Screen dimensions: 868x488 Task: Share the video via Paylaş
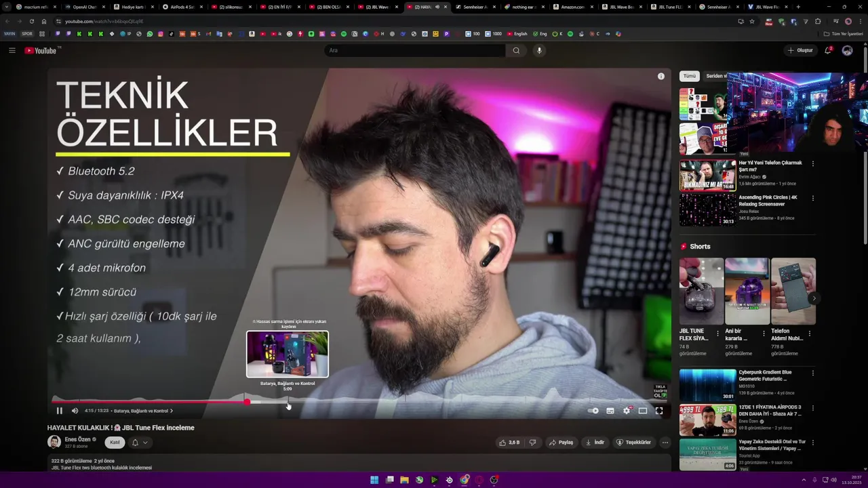click(x=561, y=443)
